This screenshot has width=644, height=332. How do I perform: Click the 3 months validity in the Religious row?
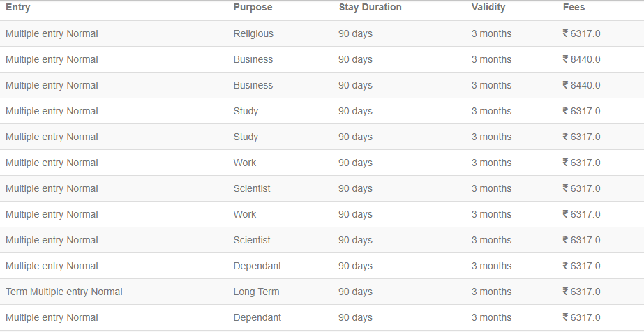coord(491,33)
